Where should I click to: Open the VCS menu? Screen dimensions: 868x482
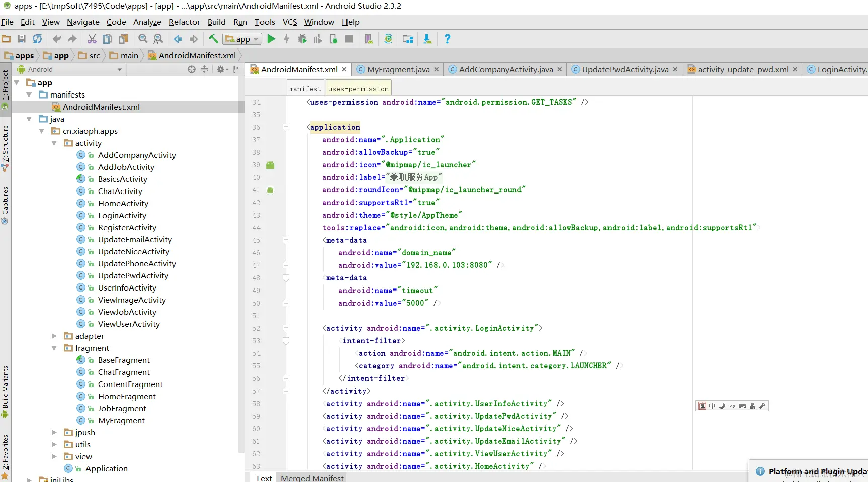(x=290, y=22)
